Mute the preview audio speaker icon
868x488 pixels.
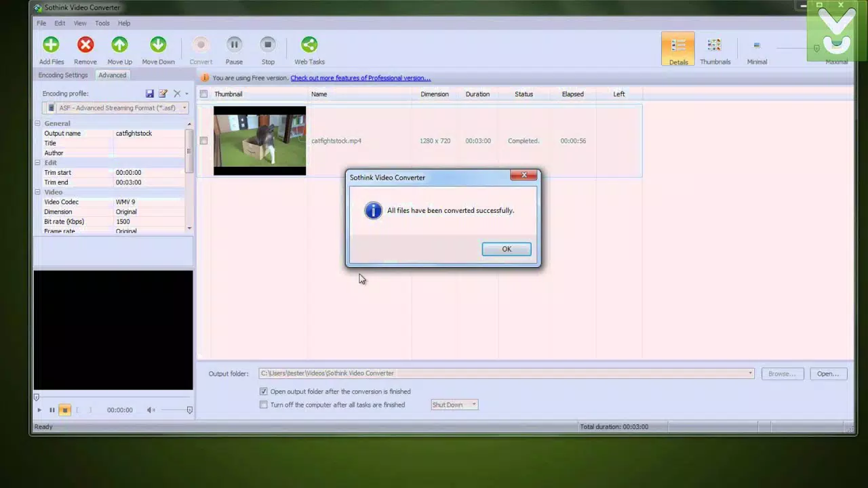coord(151,410)
